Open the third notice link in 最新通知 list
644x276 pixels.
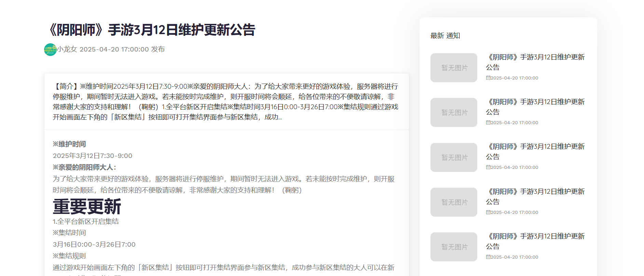point(535,151)
